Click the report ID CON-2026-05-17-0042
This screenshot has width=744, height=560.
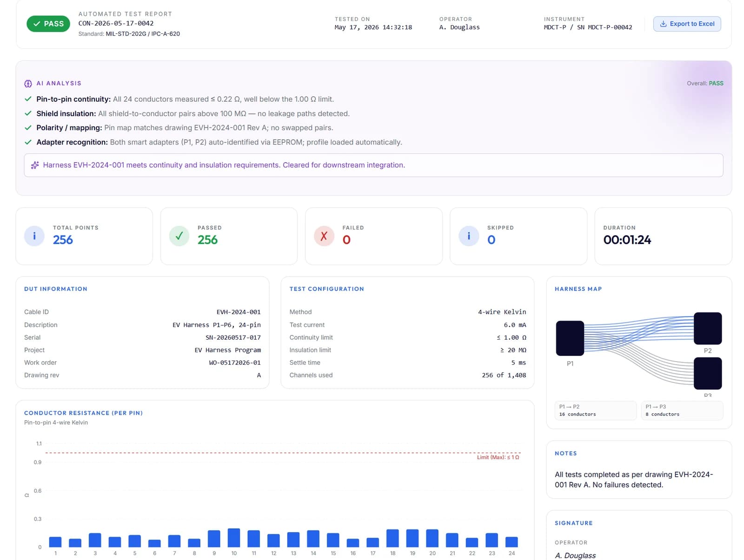click(x=116, y=23)
